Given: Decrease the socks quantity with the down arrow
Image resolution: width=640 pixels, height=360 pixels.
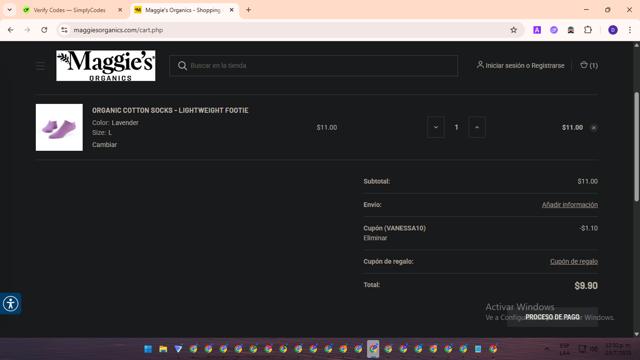Looking at the screenshot, I should click(436, 127).
